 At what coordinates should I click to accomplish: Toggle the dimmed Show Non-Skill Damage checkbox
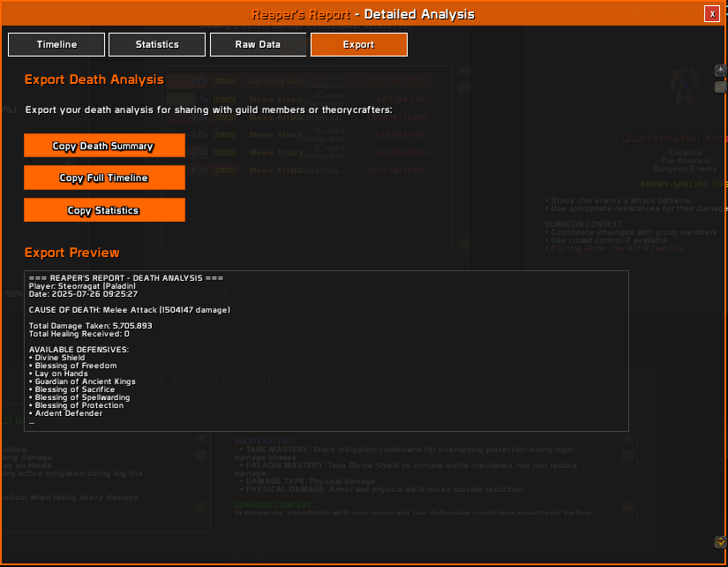[299, 323]
